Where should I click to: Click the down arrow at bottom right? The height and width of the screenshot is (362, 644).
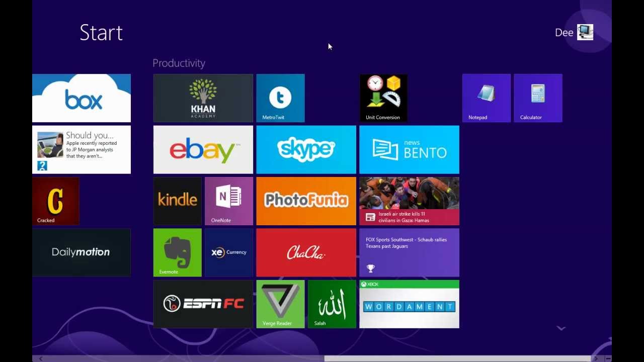pos(561,328)
